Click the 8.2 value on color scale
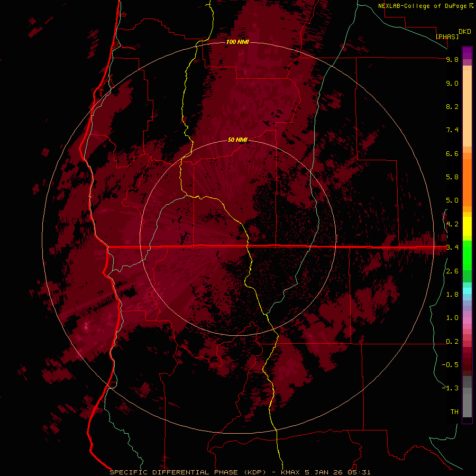 [452, 106]
